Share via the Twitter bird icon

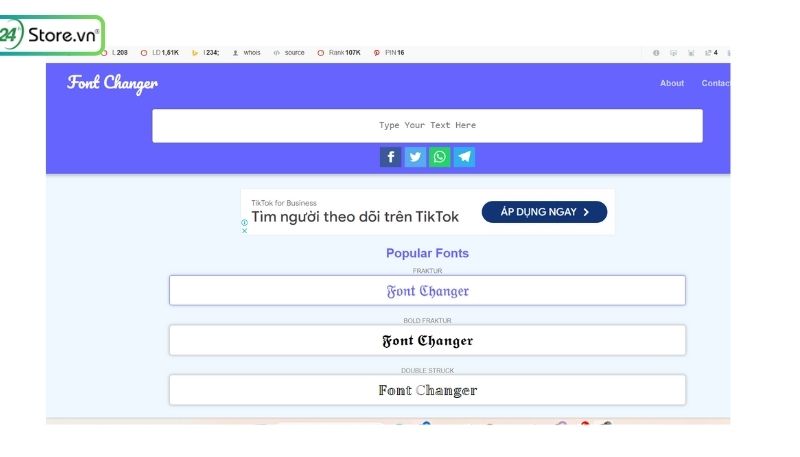(415, 157)
